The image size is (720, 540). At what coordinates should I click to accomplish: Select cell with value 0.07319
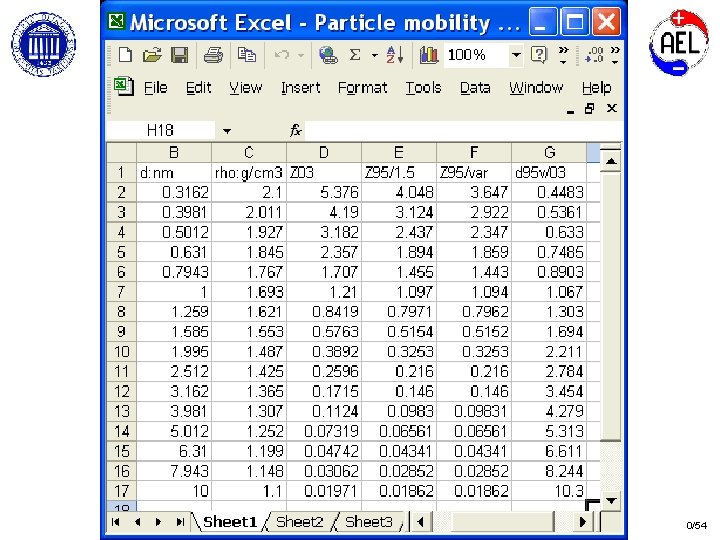coord(324,431)
